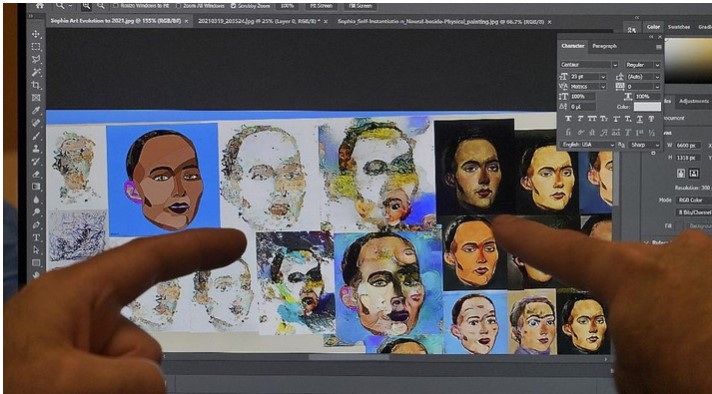
Task: Switch to the Adjustments tab
Action: tap(693, 101)
